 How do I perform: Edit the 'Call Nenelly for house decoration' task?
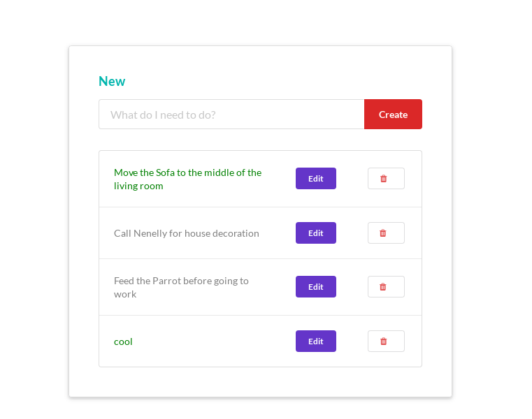(316, 233)
